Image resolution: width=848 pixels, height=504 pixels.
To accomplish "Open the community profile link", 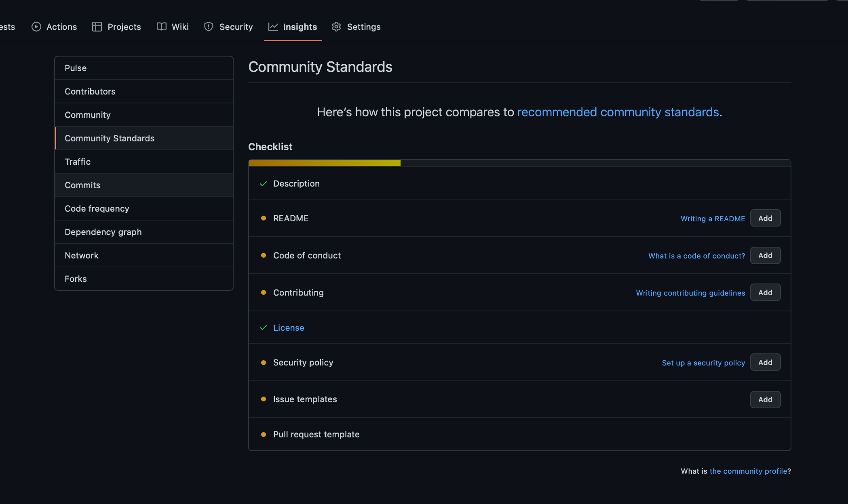I will tap(749, 471).
